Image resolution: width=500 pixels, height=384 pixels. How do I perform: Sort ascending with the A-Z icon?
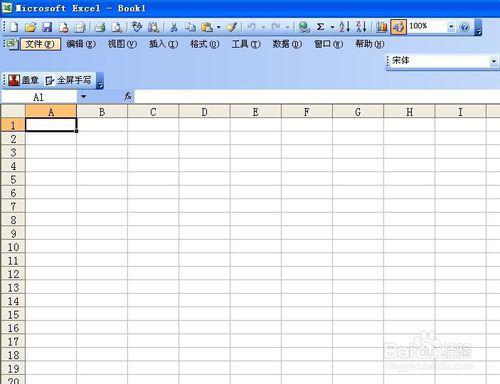coord(344,27)
